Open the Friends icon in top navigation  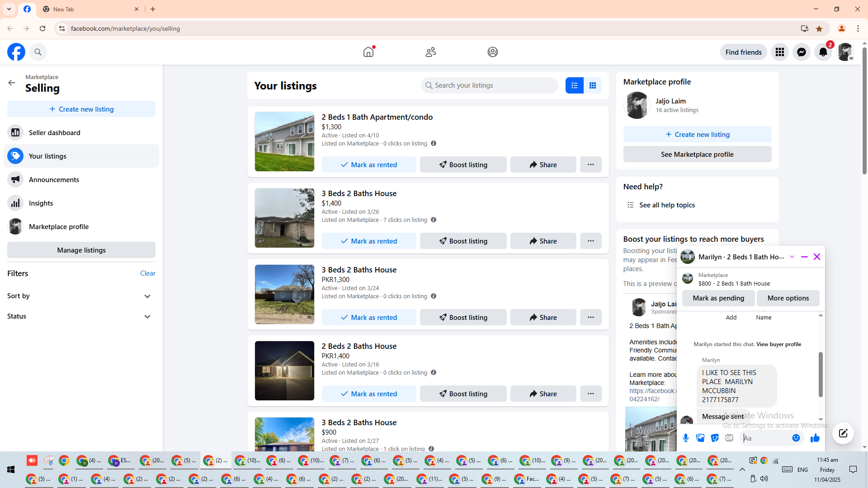431,52
